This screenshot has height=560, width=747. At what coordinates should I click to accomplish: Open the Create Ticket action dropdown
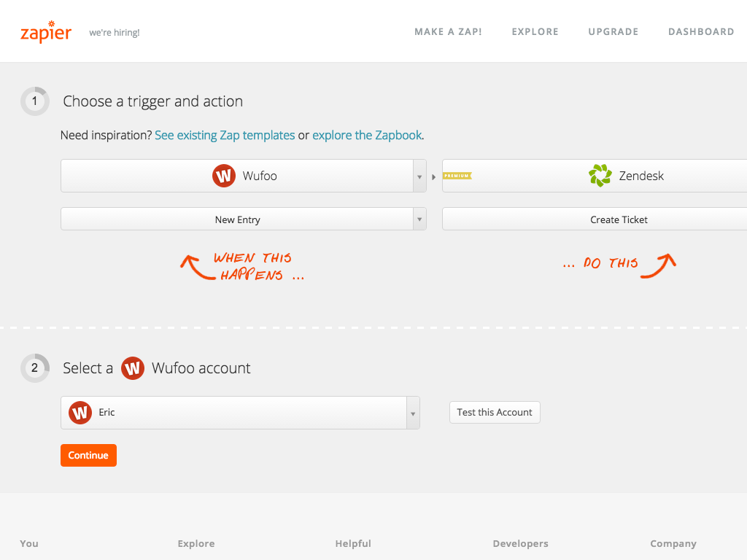[x=619, y=219]
